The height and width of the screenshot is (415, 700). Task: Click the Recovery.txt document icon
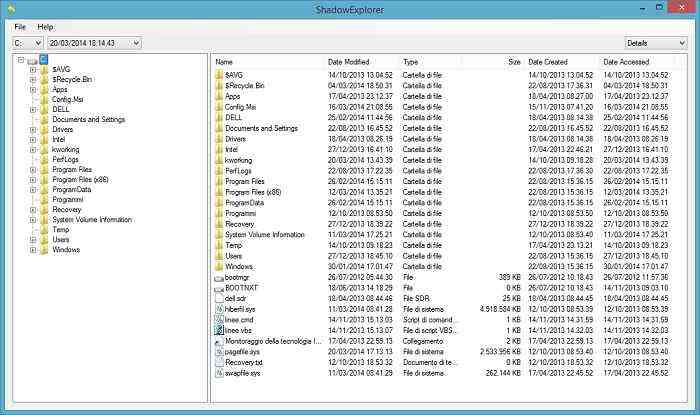click(219, 362)
